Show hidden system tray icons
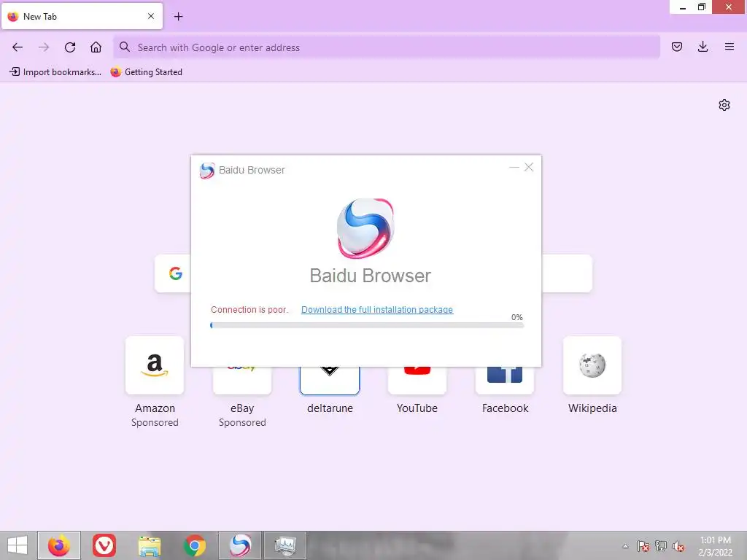The height and width of the screenshot is (560, 747). (625, 546)
